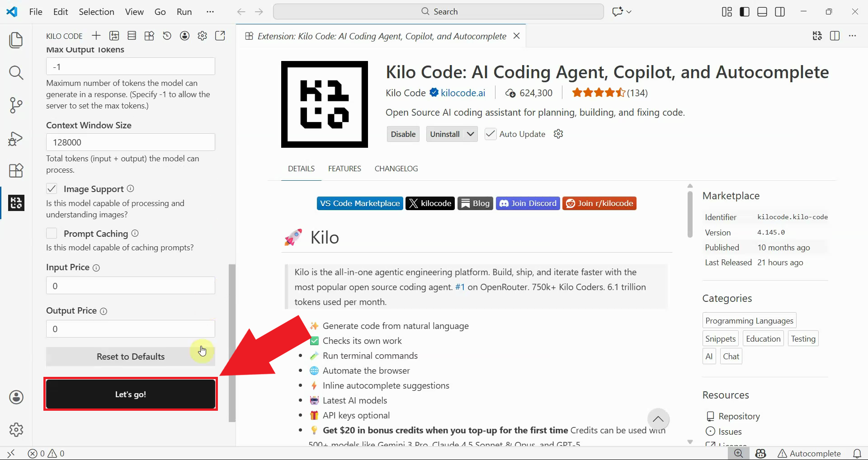Uncheck the Image Support checkbox

(52, 189)
